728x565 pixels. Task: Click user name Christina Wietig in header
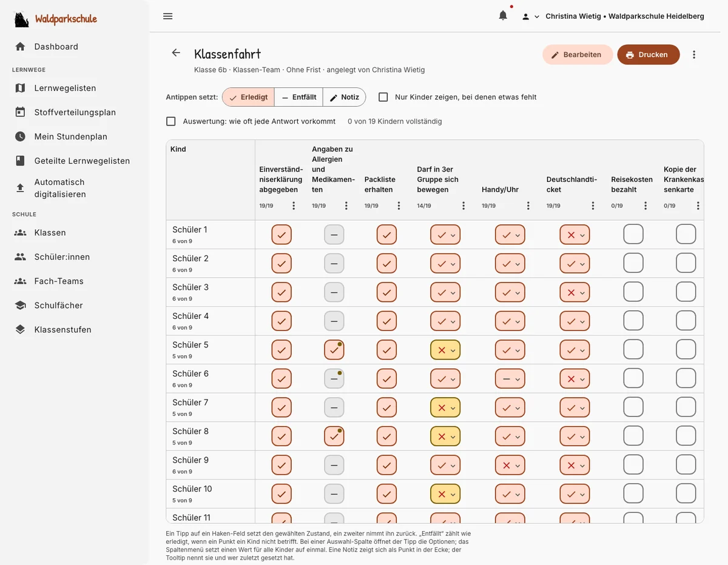click(573, 16)
